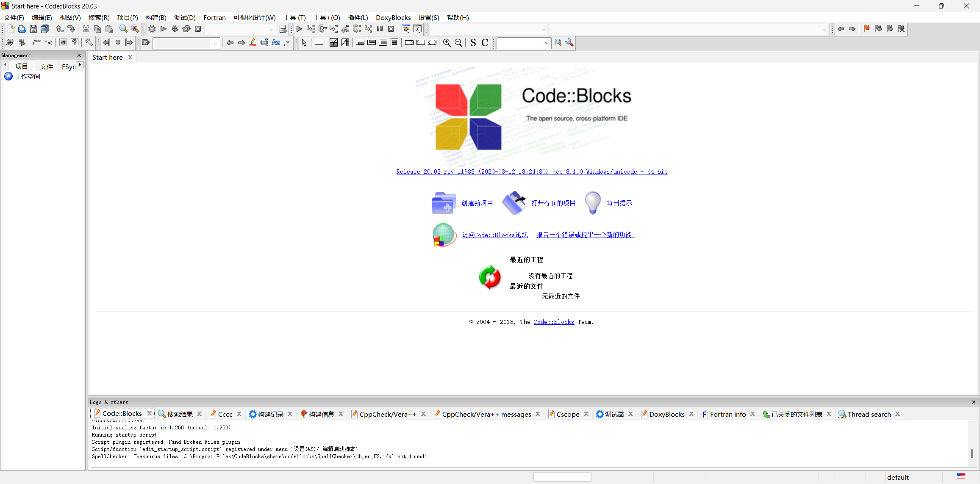The image size is (980, 484).
Task: Click the globe icon beside forum link
Action: pyautogui.click(x=444, y=235)
